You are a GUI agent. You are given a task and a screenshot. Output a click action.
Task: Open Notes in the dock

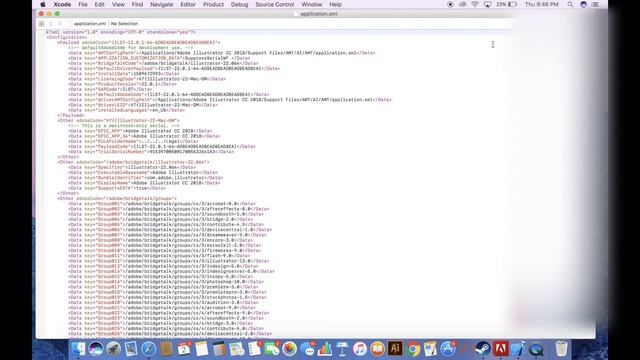(x=201, y=349)
